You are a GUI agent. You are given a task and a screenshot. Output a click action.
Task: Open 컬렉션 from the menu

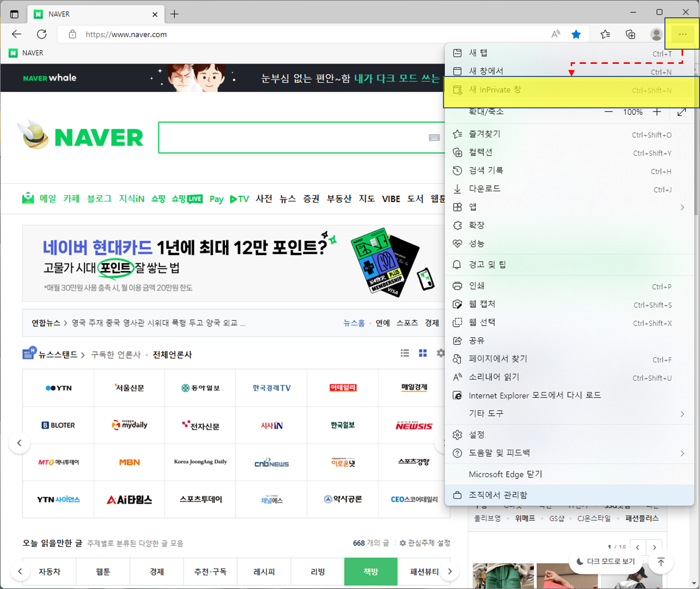pyautogui.click(x=570, y=152)
